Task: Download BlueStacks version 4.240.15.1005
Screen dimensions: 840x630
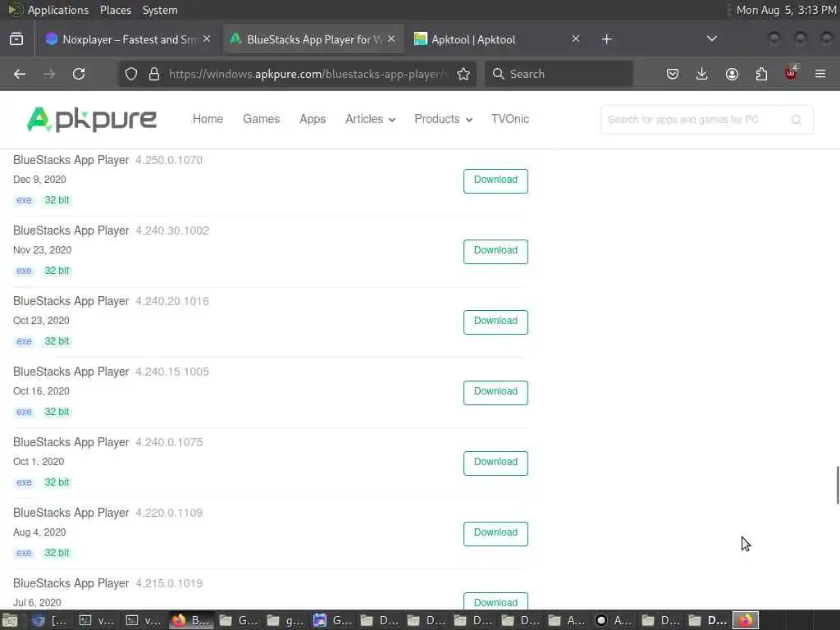Action: pos(495,392)
